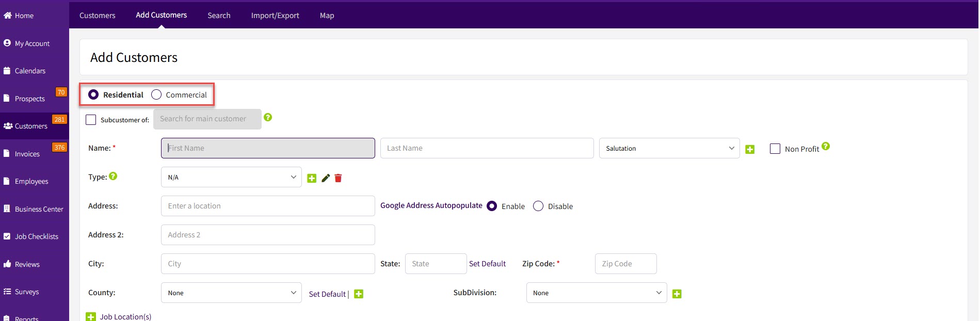Open the Customers tab in top bar
Viewport: 980px width, 321px height.
pos(98,15)
